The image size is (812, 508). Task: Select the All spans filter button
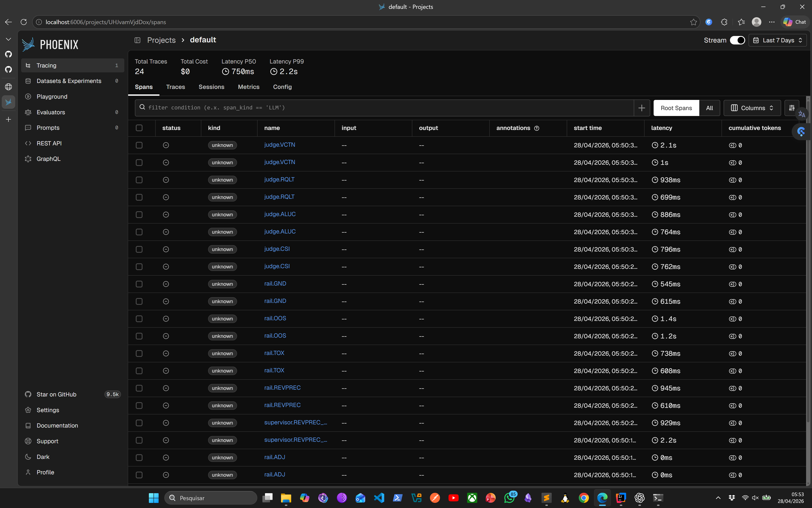(709, 108)
